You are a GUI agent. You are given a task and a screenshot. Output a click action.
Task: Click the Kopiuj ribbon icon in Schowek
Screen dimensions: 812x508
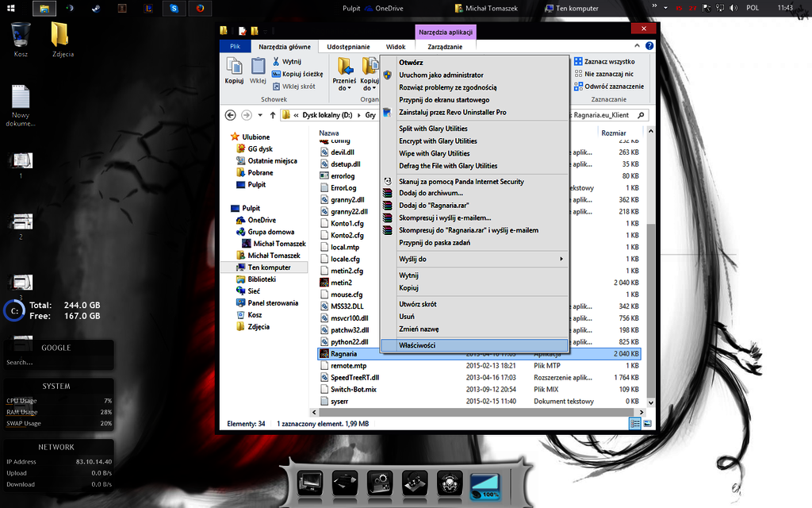click(234, 71)
